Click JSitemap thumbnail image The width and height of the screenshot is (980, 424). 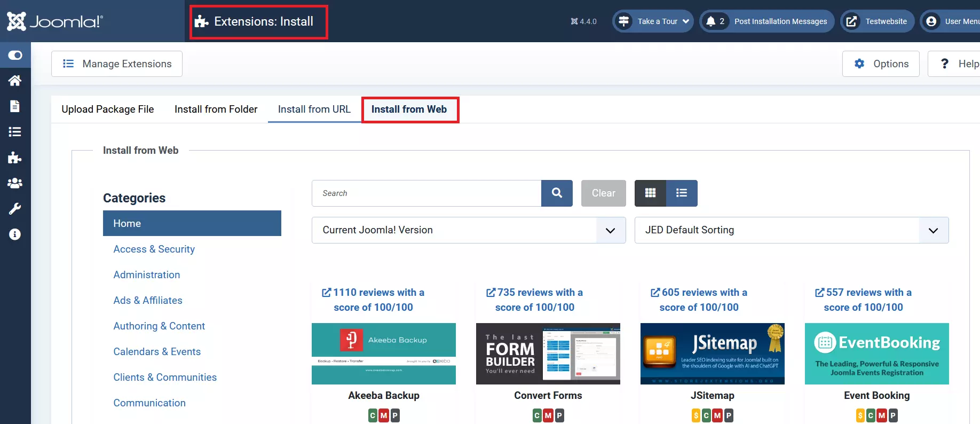(x=713, y=354)
